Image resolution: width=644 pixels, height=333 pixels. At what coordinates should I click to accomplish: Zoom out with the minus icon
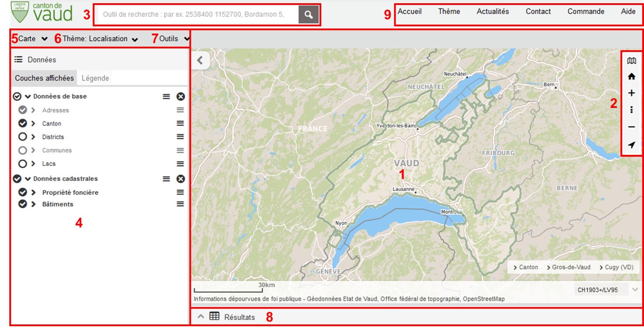click(631, 127)
